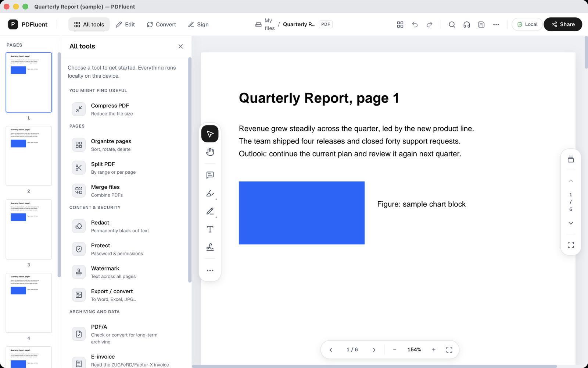Click the blue sample chart block

click(x=302, y=213)
